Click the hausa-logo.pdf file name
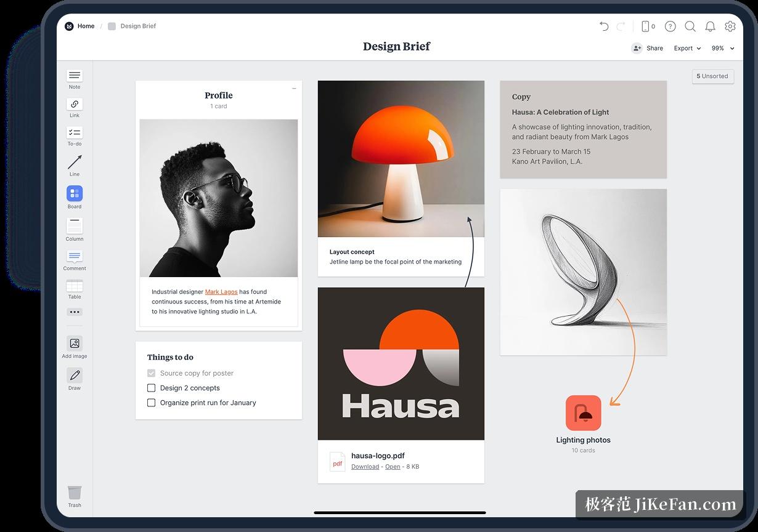 [x=378, y=456]
